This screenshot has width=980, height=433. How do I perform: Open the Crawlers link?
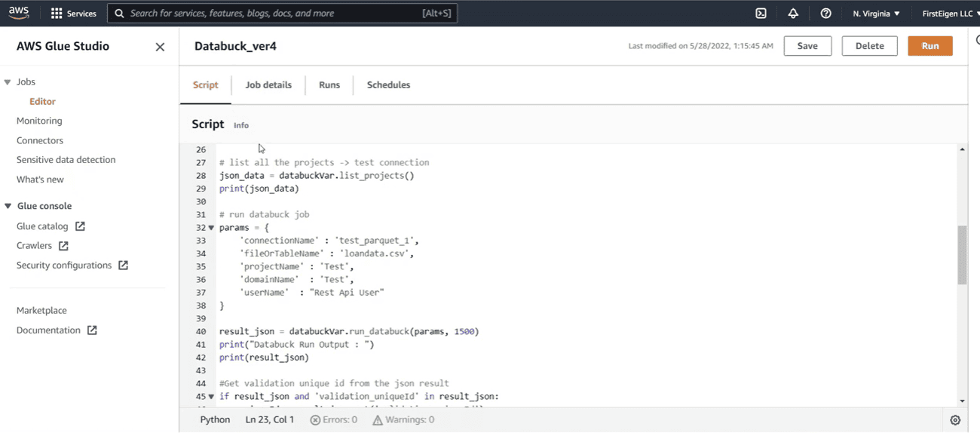(34, 246)
